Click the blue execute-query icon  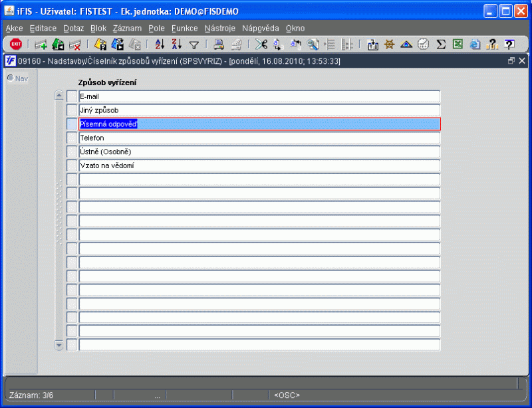pos(118,45)
